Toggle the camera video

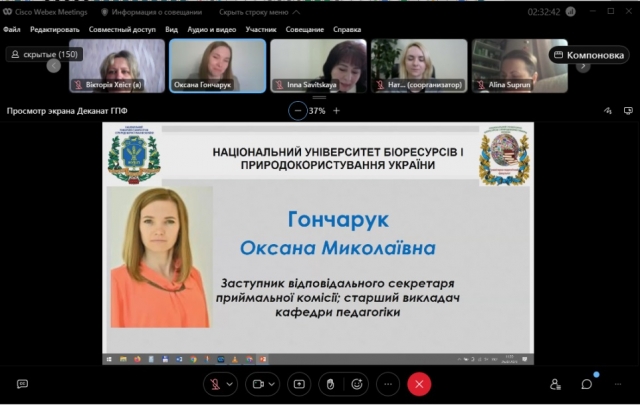(x=258, y=384)
